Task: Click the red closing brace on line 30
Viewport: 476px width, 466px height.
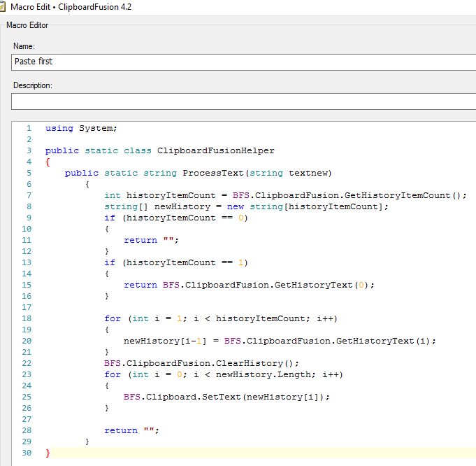Action: coord(48,453)
